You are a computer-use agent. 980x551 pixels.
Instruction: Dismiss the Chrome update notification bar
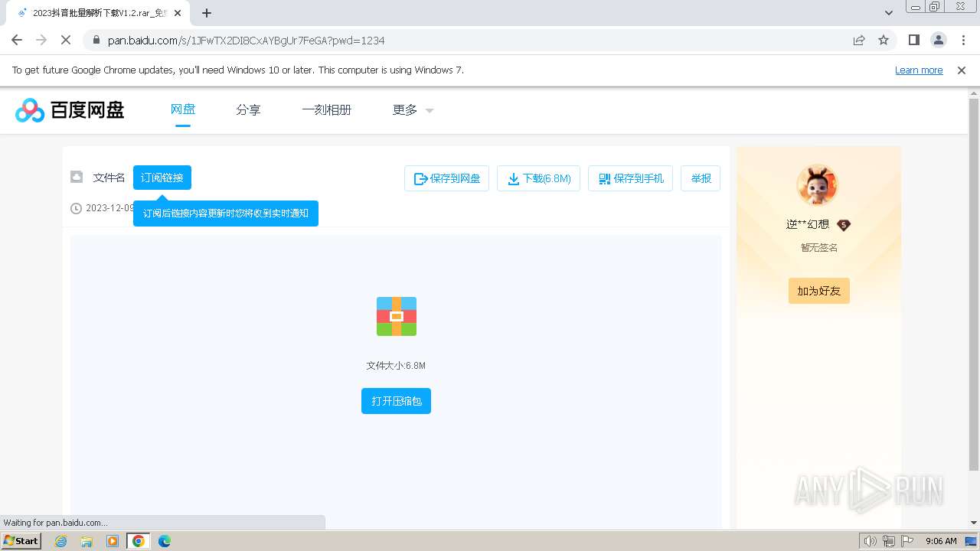[962, 70]
